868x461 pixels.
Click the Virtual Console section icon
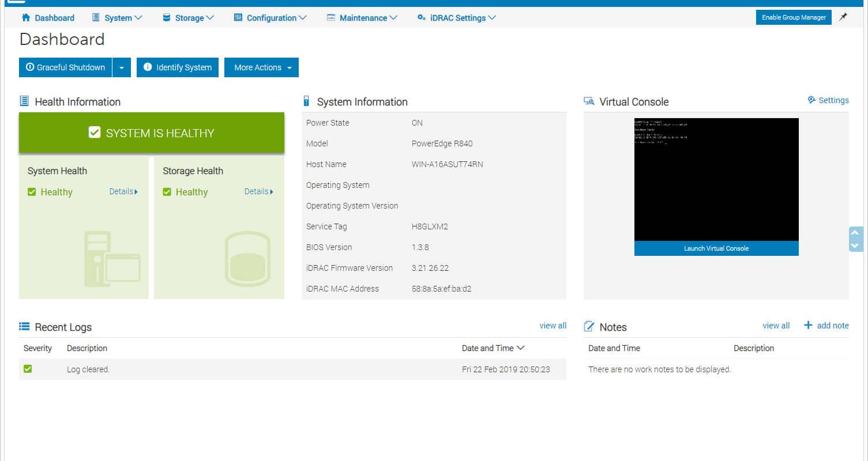coord(589,101)
